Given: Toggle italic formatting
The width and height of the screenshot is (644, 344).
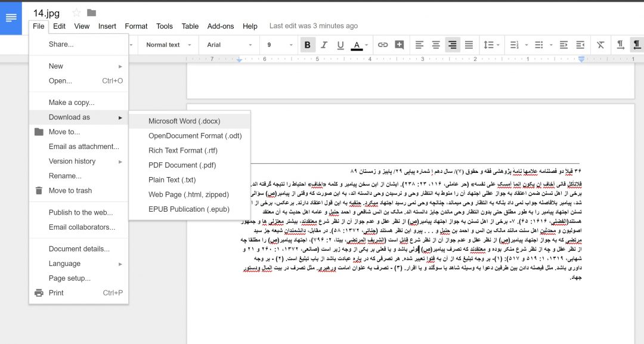Looking at the screenshot, I should click(x=324, y=45).
